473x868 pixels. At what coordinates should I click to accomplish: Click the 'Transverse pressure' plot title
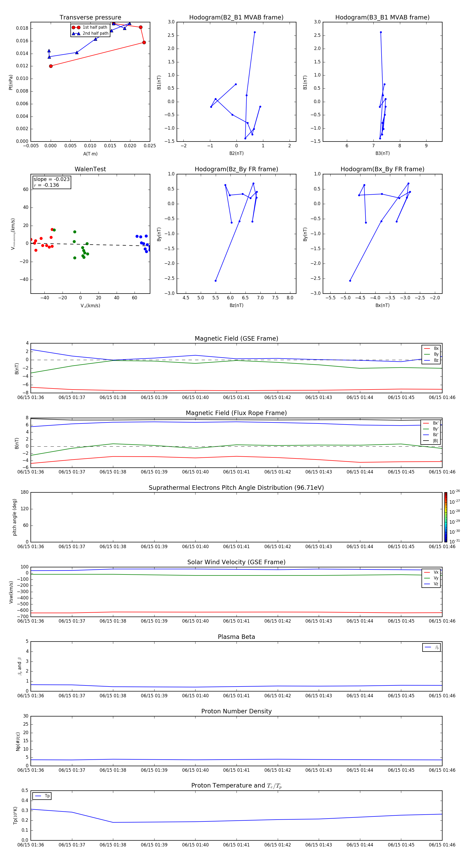pos(90,18)
